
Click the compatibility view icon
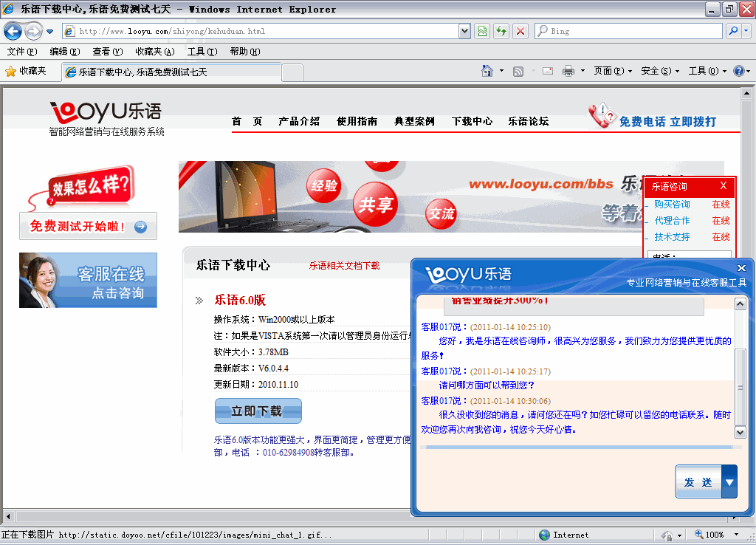tap(482, 31)
